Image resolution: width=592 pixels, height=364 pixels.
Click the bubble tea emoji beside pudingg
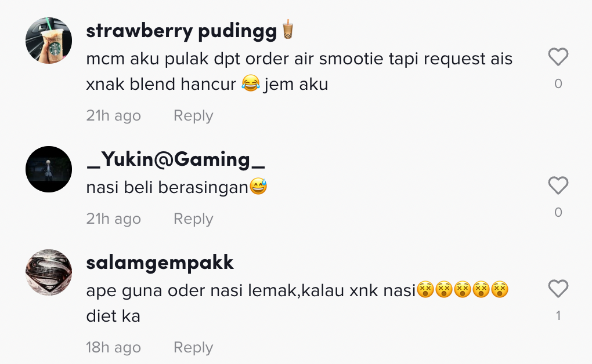(288, 30)
